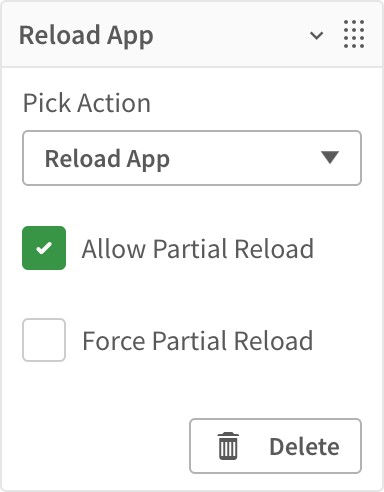Click the trash can icon
The height and width of the screenshot is (492, 384).
tap(228, 446)
